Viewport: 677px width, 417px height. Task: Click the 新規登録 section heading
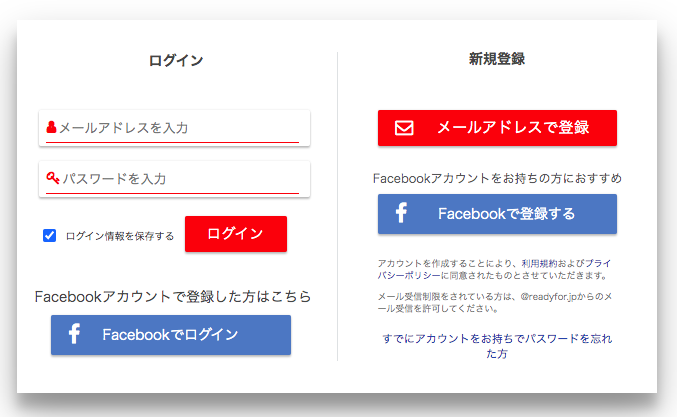(x=497, y=59)
